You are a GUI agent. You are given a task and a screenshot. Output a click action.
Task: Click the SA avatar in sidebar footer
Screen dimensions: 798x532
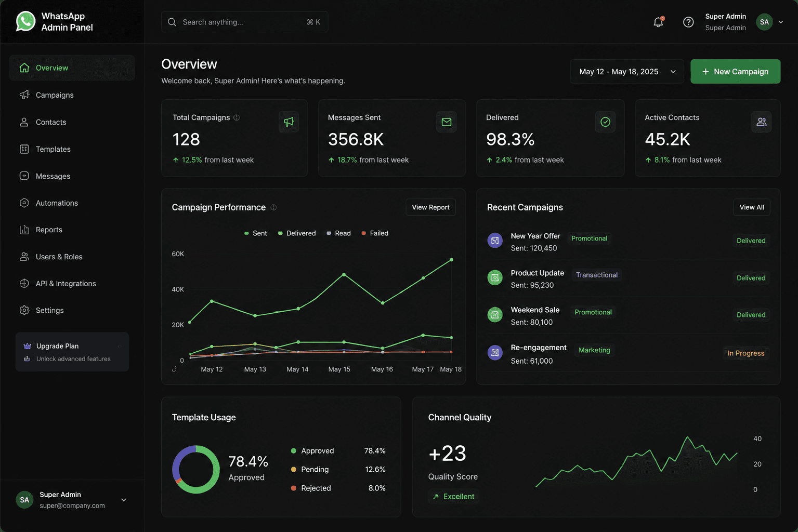tap(24, 500)
